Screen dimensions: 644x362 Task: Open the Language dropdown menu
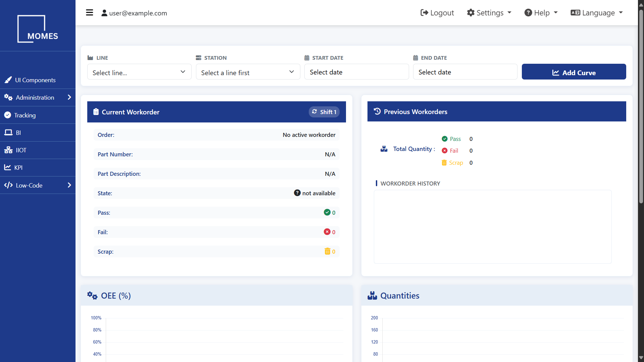(x=597, y=13)
